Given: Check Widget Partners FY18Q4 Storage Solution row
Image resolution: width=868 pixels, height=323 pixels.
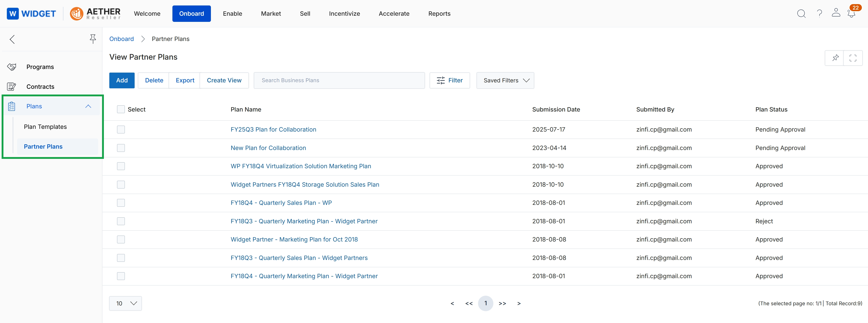Looking at the screenshot, I should [x=121, y=185].
